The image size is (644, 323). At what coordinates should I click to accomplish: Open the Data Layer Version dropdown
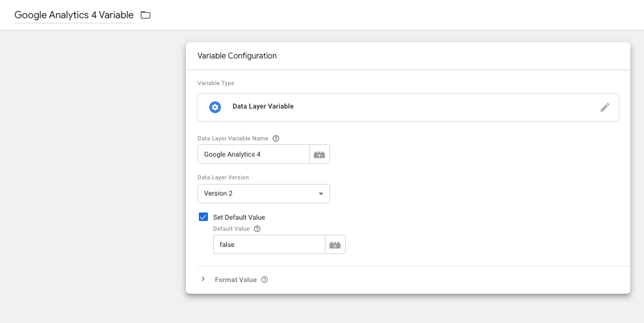[x=264, y=194]
